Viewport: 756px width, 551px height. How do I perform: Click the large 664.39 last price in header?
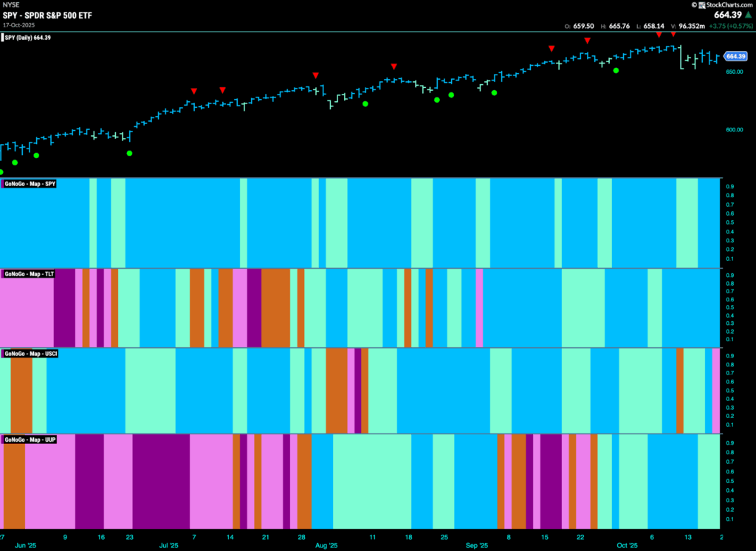[728, 15]
